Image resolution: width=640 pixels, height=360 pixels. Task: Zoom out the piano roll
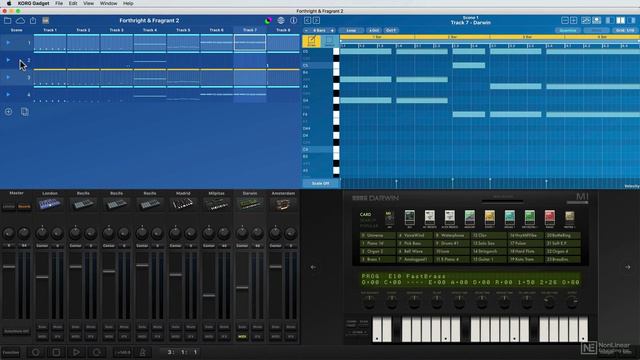pyautogui.click(x=565, y=20)
